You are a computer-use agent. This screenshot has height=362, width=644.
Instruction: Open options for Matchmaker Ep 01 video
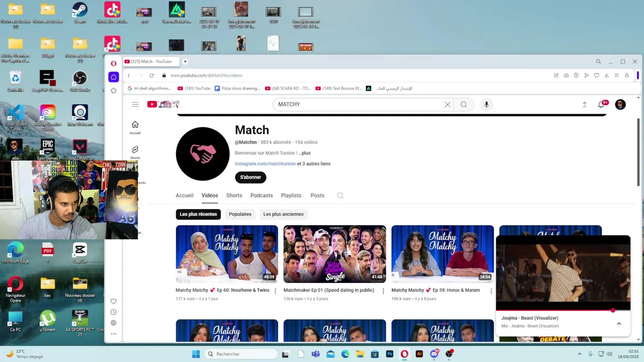pyautogui.click(x=383, y=291)
